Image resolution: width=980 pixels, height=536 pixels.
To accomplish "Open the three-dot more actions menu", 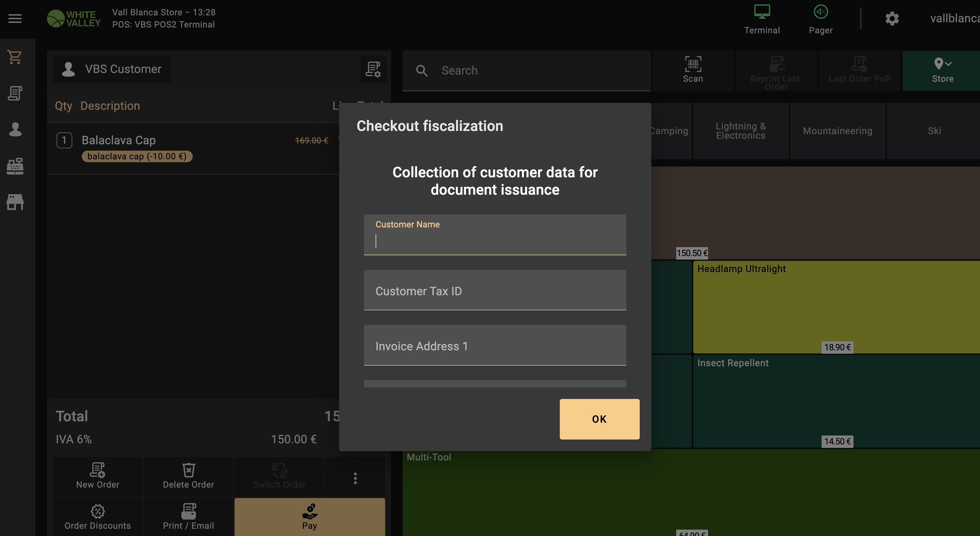I will [x=355, y=478].
